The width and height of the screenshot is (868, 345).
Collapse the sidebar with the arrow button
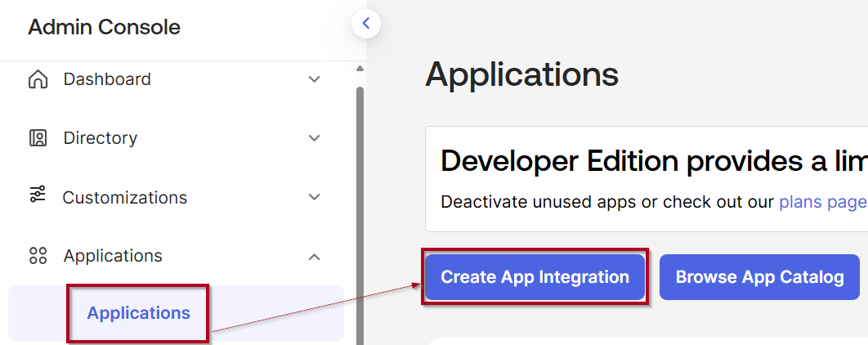(366, 24)
